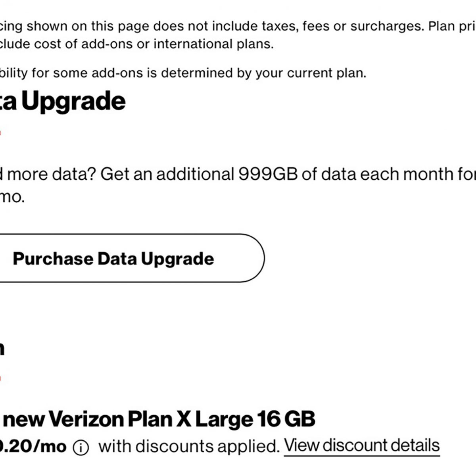Image resolution: width=476 pixels, height=476 pixels.
Task: Click the "mo." text below the data offer
Action: [x=12, y=197]
